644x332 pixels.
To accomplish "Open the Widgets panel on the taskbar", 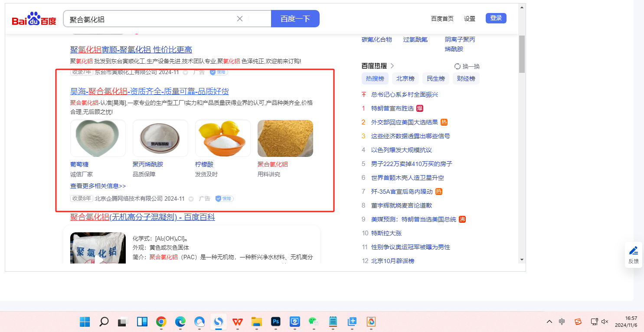I will point(142,322).
